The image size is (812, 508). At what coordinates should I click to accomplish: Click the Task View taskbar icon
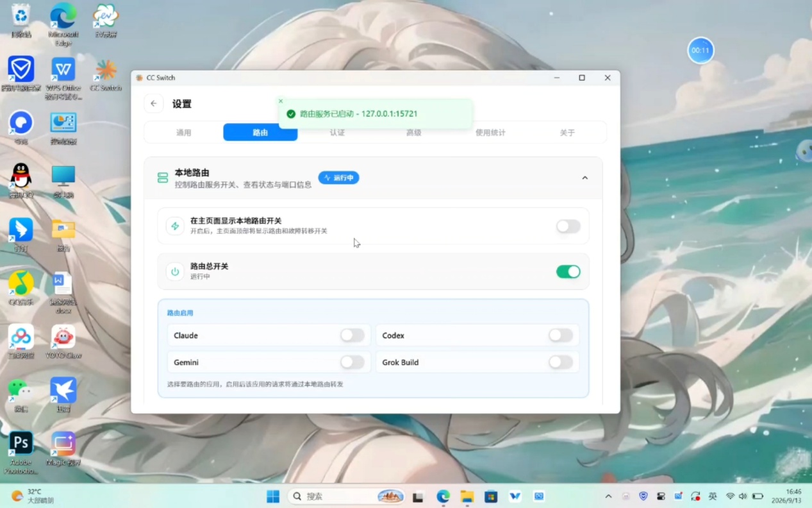[x=418, y=496]
